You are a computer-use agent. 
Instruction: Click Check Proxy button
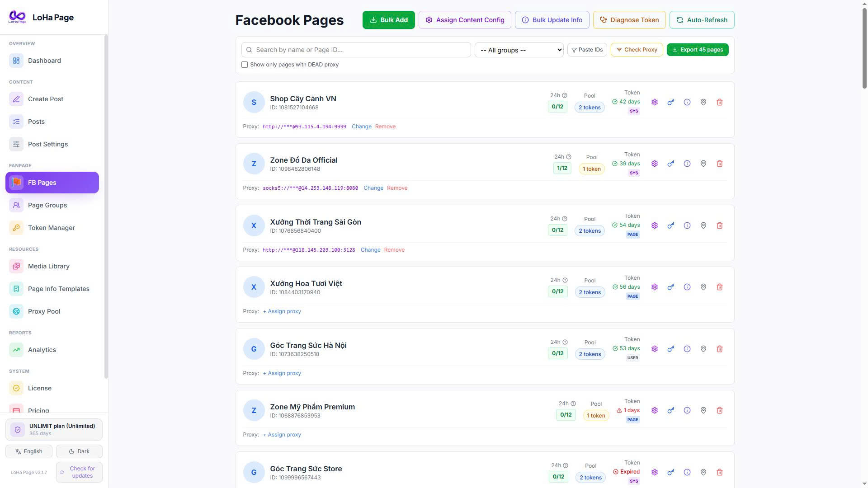coord(637,50)
